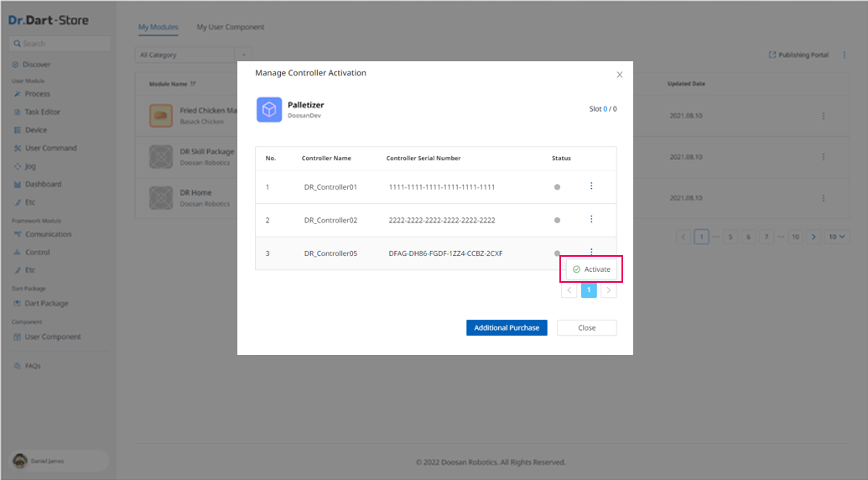Click the Close button in dialog
The height and width of the screenshot is (480, 868).
pyautogui.click(x=586, y=328)
